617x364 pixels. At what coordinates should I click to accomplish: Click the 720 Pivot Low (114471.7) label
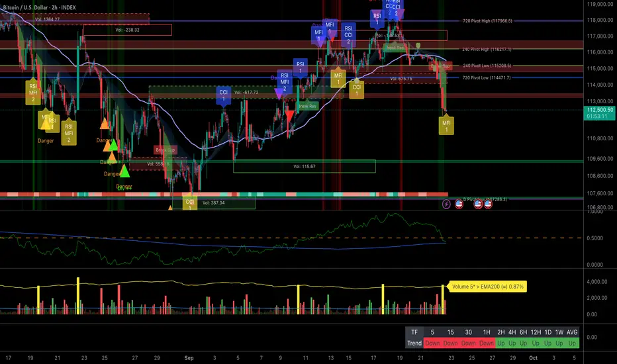click(x=487, y=78)
